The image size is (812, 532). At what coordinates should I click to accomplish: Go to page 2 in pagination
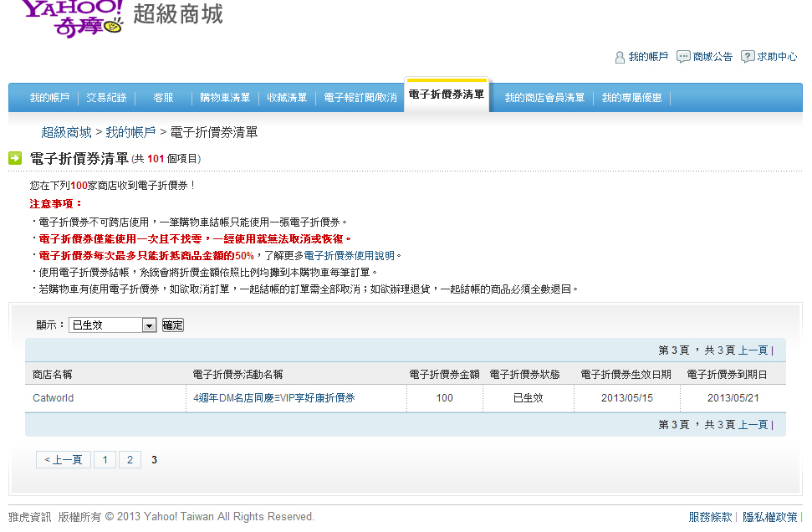[x=130, y=459]
